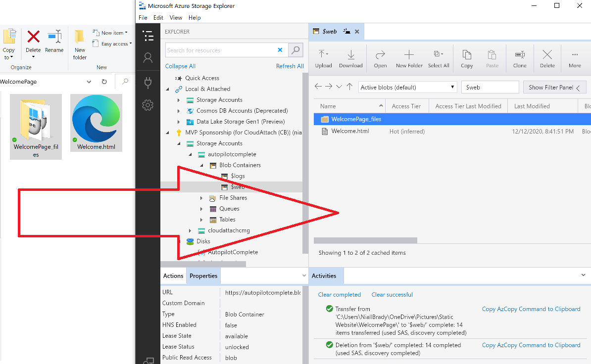Collapse the Blob Containers node
Viewport: 591px width, 364px height.
(201, 165)
